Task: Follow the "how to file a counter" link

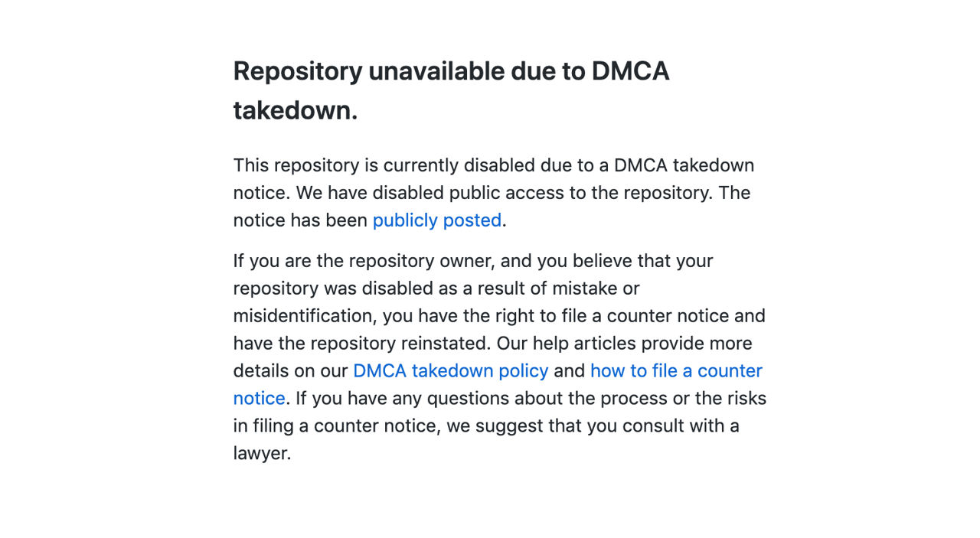Action: click(x=676, y=370)
